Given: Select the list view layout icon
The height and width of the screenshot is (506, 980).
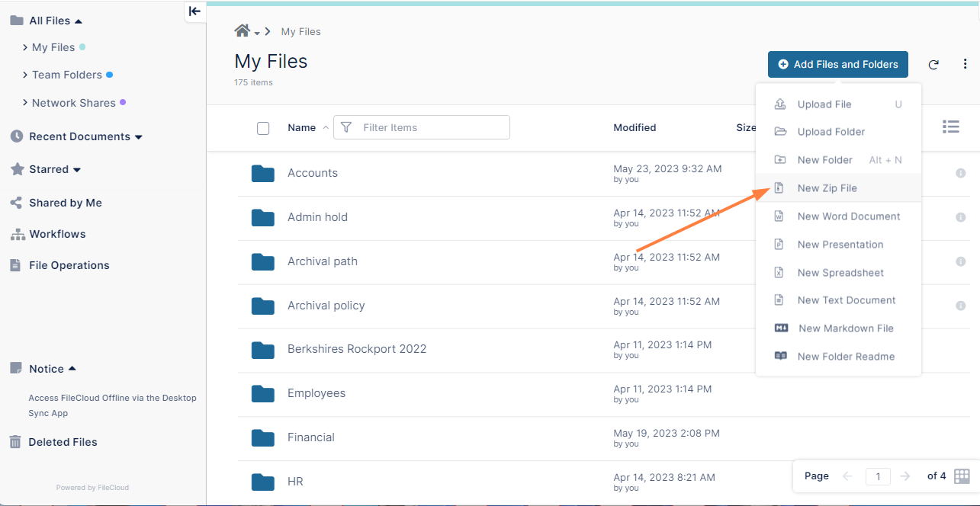Looking at the screenshot, I should 950,126.
